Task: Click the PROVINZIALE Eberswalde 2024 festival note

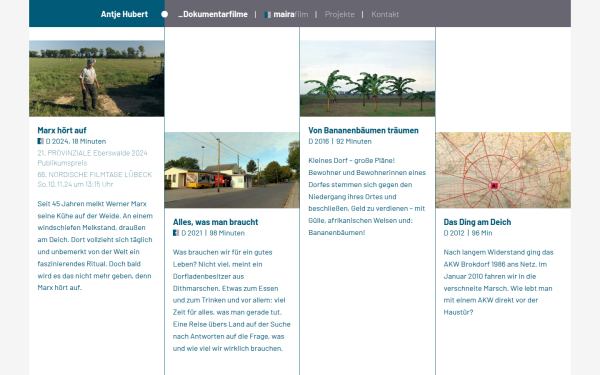Action: tap(92, 158)
